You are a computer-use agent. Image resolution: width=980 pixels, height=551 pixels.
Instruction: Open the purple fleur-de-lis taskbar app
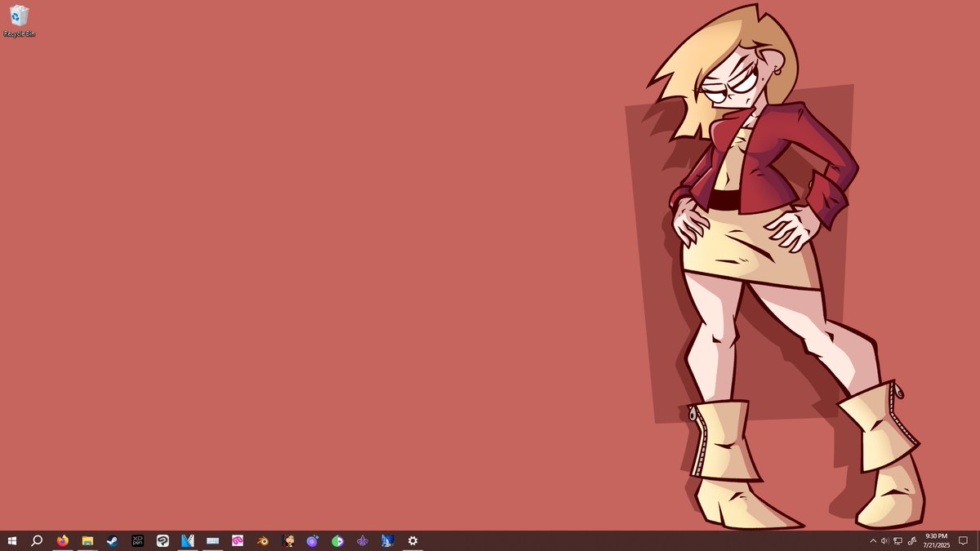coord(363,540)
